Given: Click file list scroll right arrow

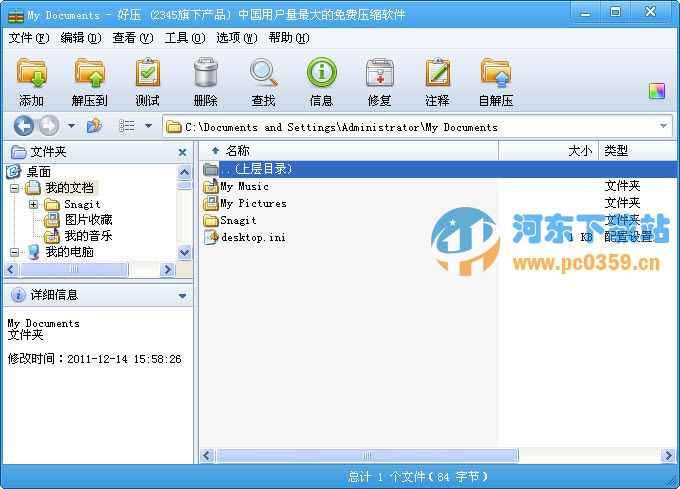Looking at the screenshot, I should click(x=668, y=456).
